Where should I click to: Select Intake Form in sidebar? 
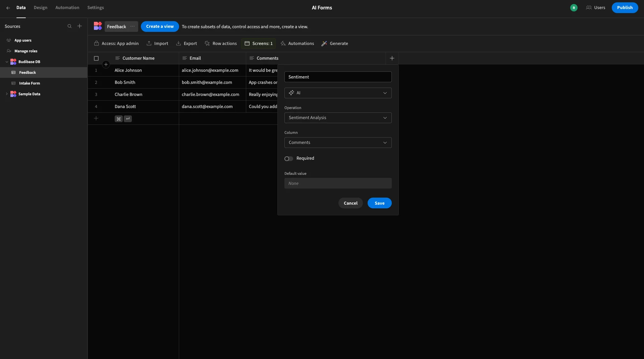pos(44,83)
